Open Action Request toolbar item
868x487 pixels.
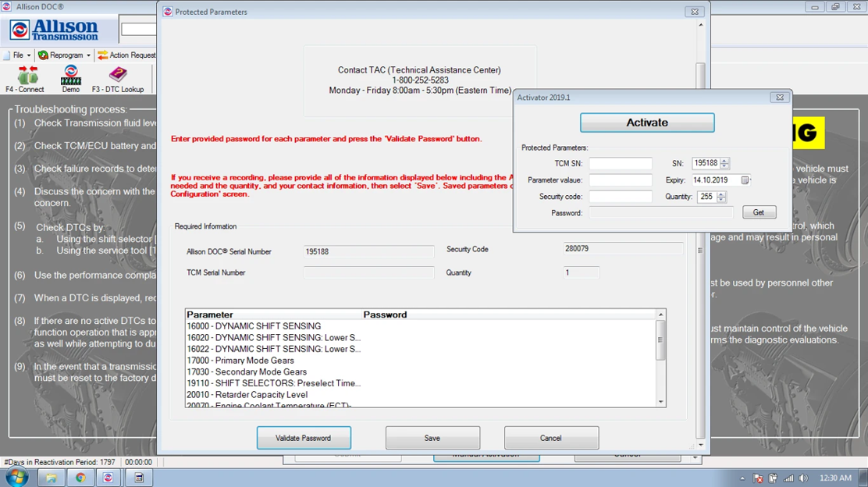pyautogui.click(x=126, y=55)
